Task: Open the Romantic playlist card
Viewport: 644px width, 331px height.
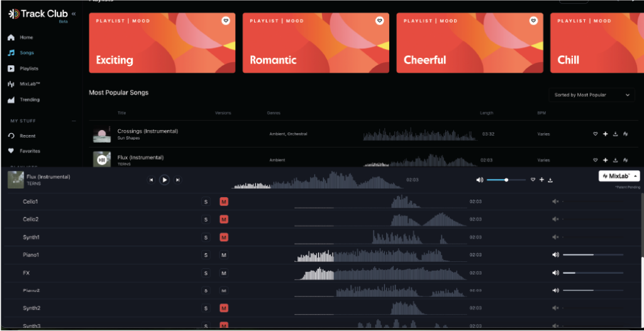Action: [316, 43]
